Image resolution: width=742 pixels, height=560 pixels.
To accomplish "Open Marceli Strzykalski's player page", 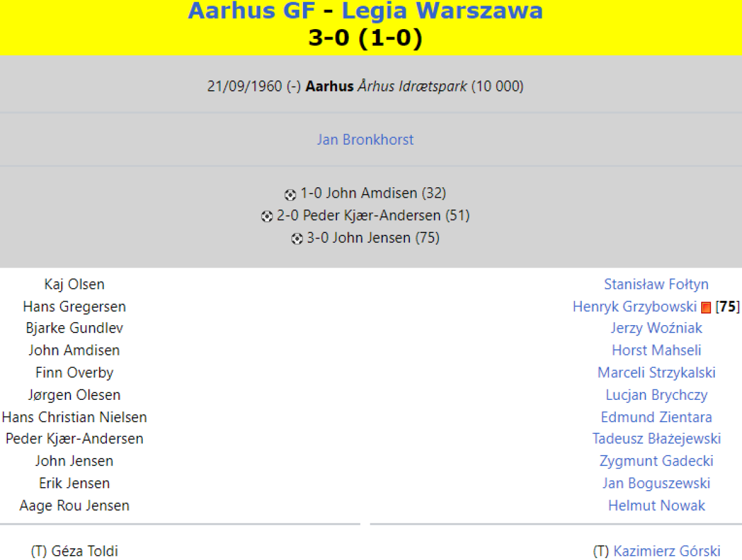I will (x=656, y=373).
